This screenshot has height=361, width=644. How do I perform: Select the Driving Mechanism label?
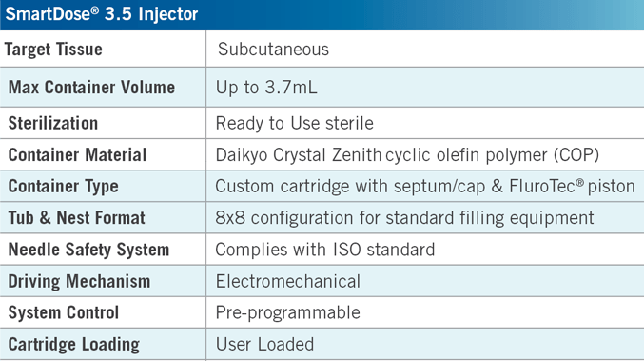coord(79,281)
